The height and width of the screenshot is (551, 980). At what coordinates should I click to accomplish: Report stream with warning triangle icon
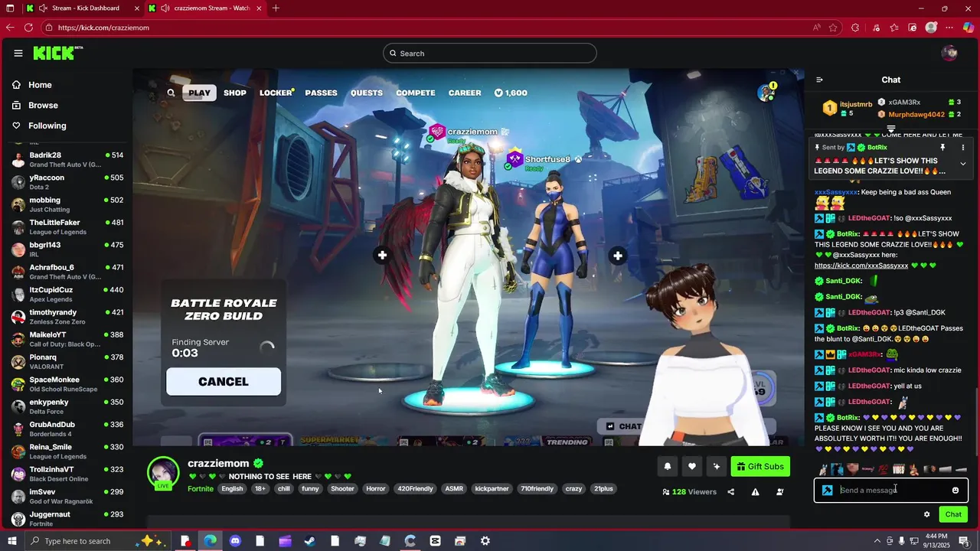tap(755, 492)
